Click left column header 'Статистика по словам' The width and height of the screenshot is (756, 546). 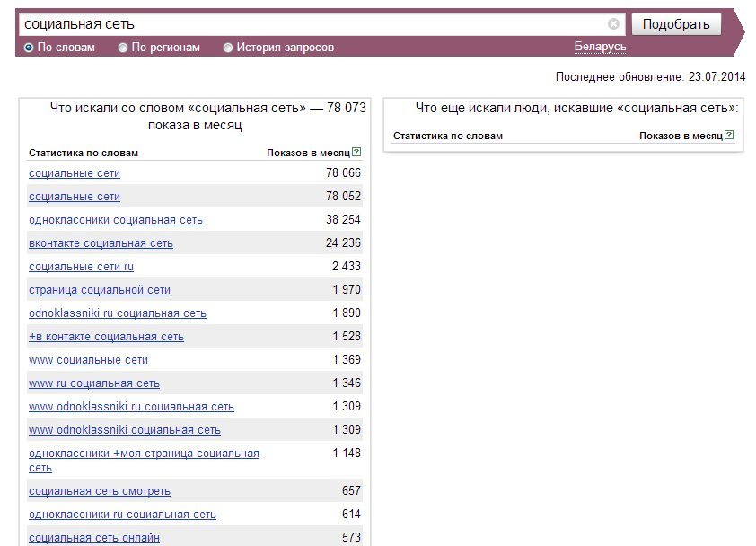click(84, 153)
